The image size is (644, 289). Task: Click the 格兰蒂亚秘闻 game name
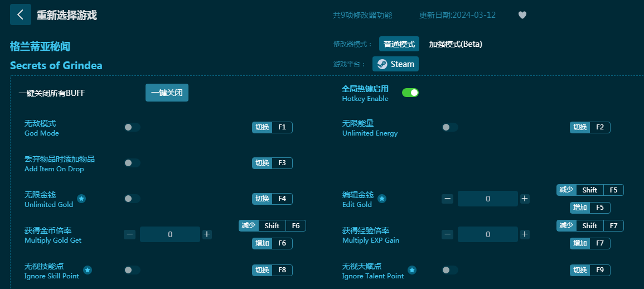click(x=40, y=46)
